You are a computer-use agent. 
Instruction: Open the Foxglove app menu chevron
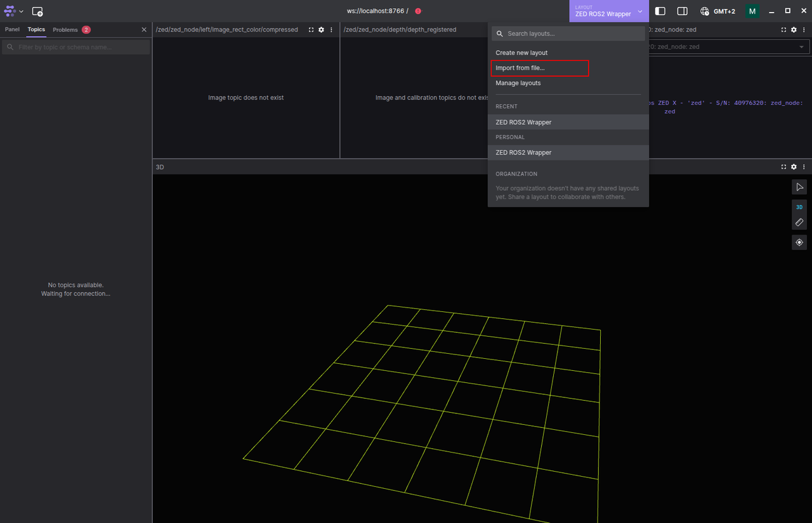tap(22, 11)
